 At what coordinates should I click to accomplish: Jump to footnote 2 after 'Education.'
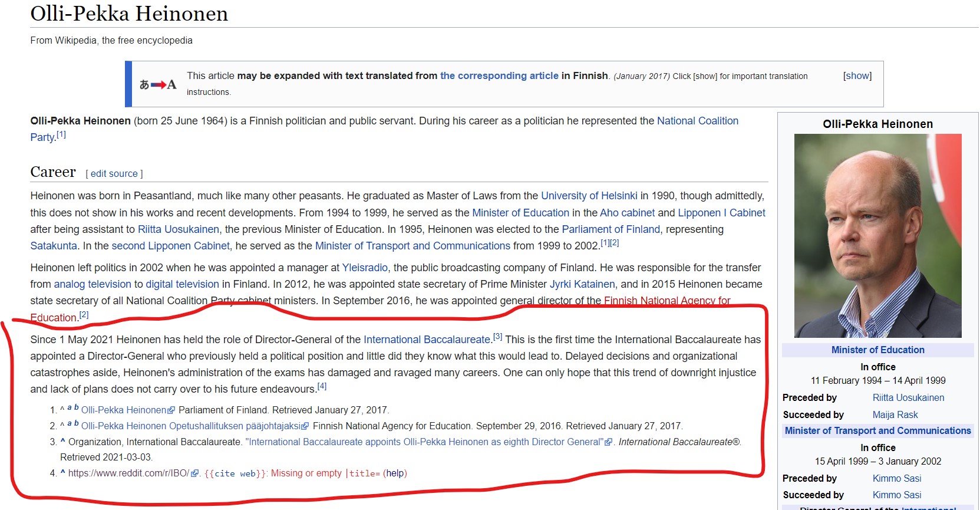[x=84, y=315]
